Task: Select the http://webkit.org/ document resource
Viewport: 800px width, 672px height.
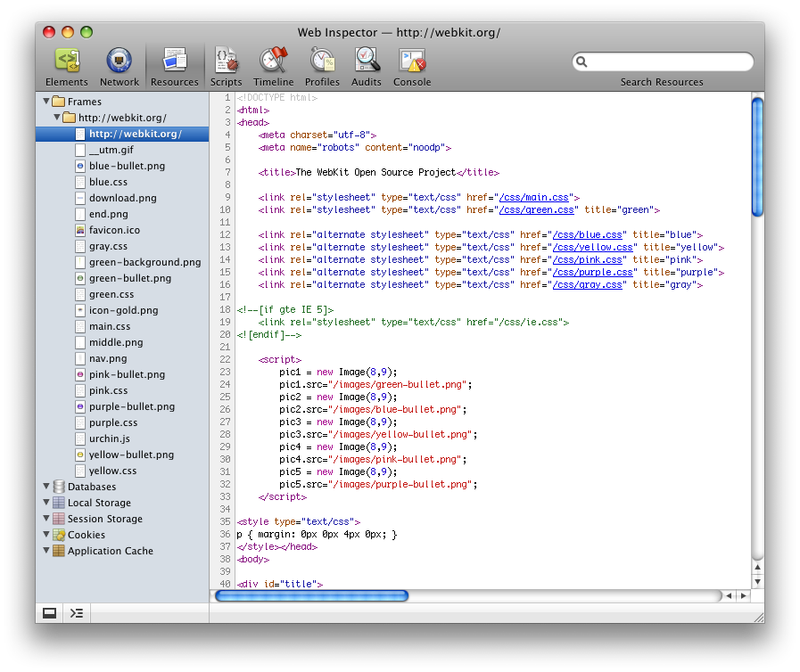Action: [x=122, y=134]
